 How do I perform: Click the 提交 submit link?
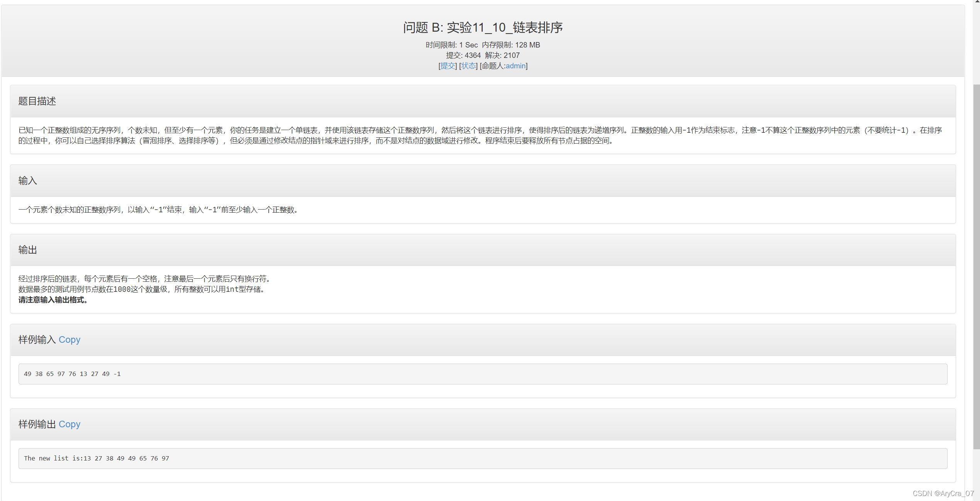(x=448, y=66)
